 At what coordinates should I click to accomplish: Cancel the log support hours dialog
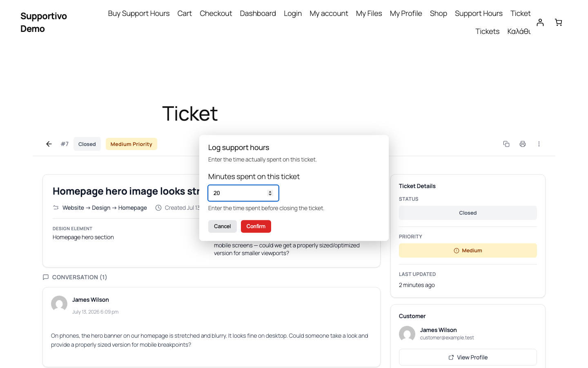coord(223,227)
